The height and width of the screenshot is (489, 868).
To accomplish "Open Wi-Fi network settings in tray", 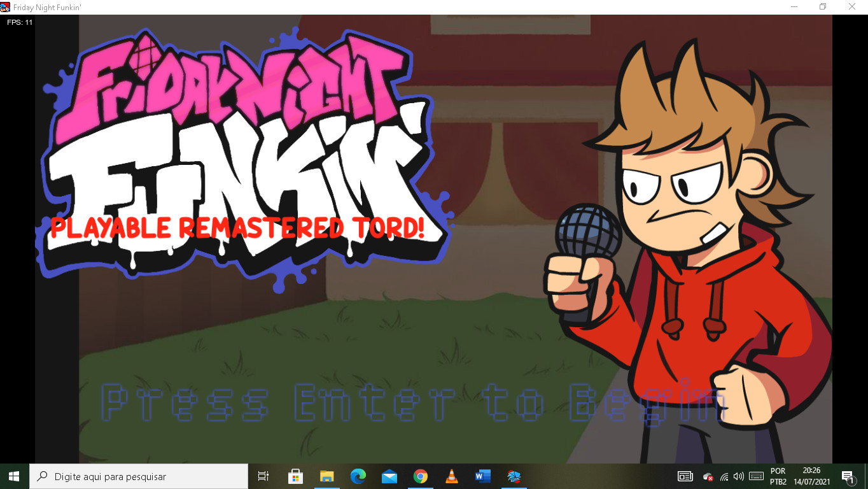I will (x=724, y=476).
